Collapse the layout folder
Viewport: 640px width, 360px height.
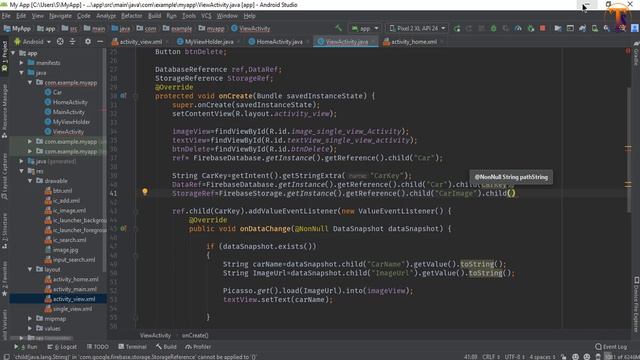coord(30,269)
